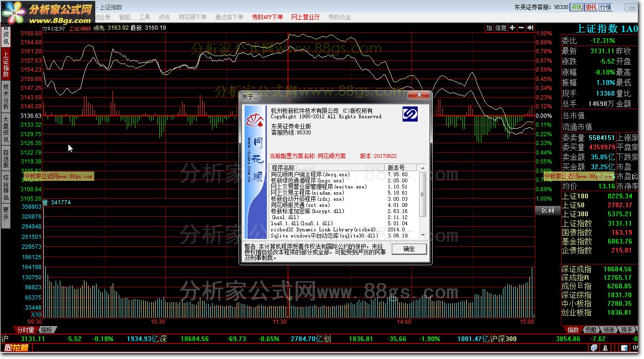Screen dimensions: 644x359
Task: Switch to the 贡献 tab at bottom right
Action: (591, 330)
